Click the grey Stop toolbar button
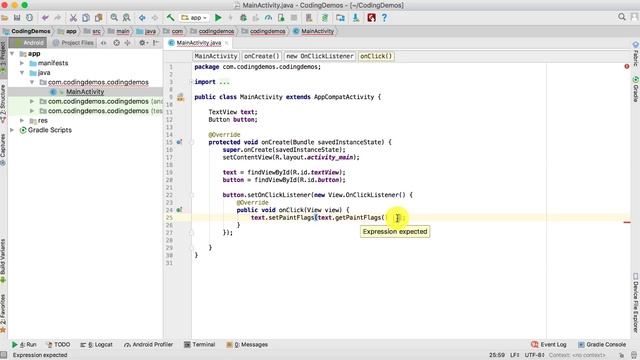This screenshot has height=360, width=640. click(293, 18)
